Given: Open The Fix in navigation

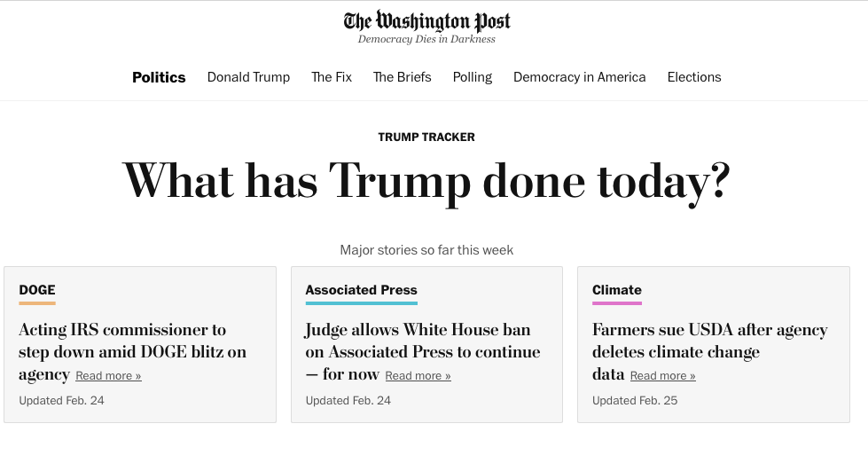Looking at the screenshot, I should click(332, 77).
